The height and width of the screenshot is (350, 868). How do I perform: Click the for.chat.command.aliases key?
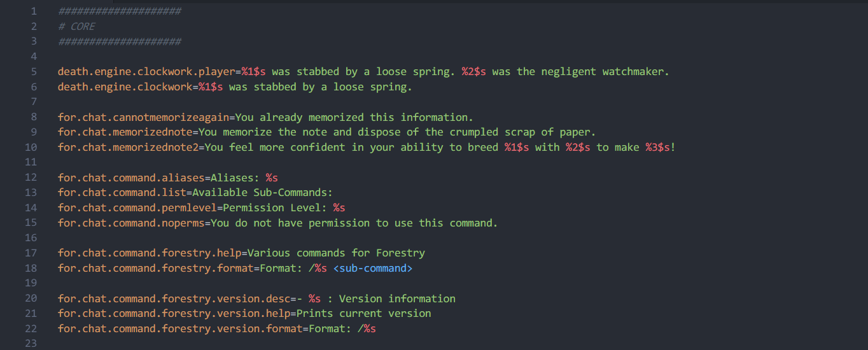click(x=131, y=178)
